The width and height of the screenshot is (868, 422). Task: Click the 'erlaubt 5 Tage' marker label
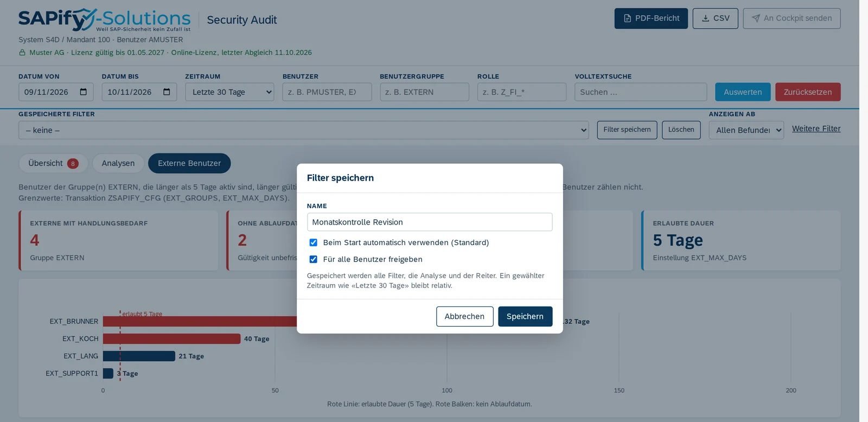point(142,314)
